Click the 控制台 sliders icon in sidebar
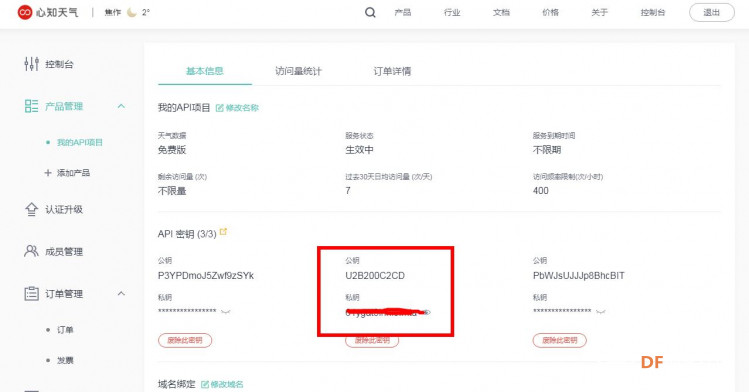Image resolution: width=749 pixels, height=392 pixels. [32, 64]
